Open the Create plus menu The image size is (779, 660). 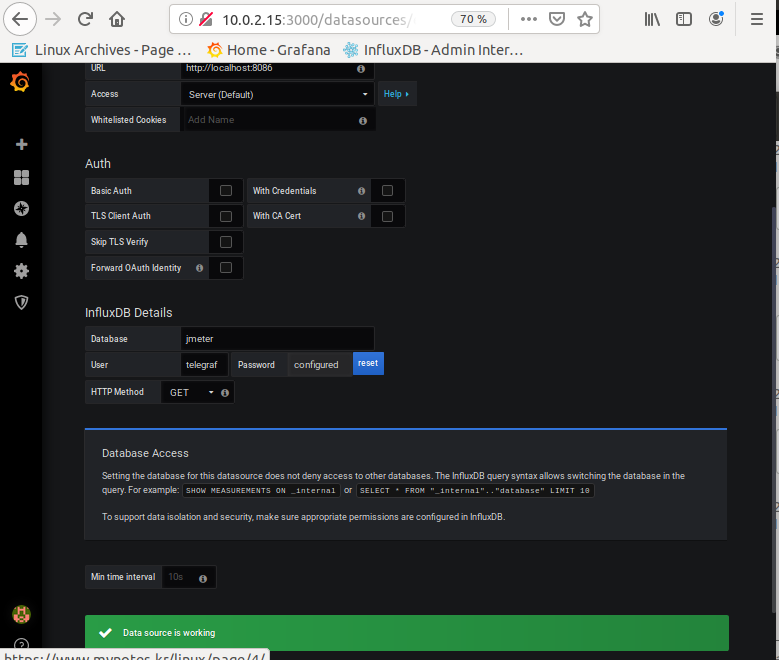[x=21, y=145]
